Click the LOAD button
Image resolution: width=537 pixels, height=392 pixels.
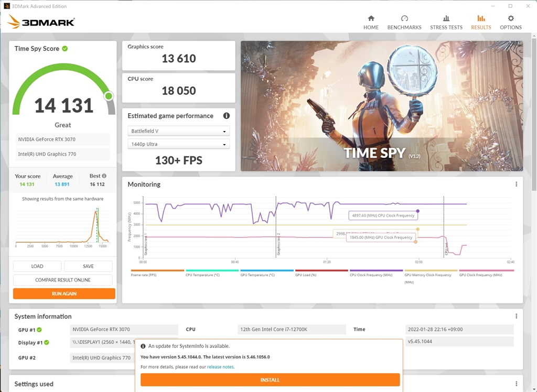tap(37, 266)
